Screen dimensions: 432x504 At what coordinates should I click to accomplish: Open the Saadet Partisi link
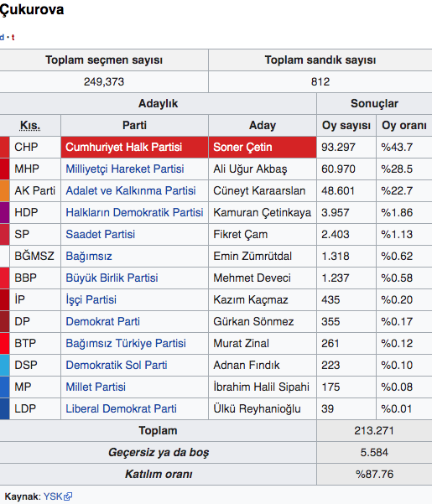point(101,234)
